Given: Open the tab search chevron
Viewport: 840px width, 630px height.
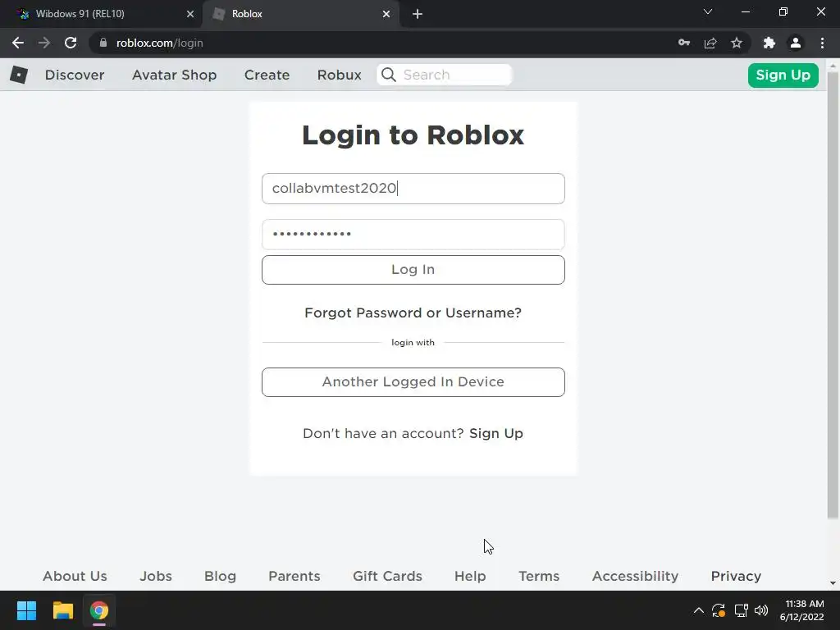Looking at the screenshot, I should click(708, 11).
